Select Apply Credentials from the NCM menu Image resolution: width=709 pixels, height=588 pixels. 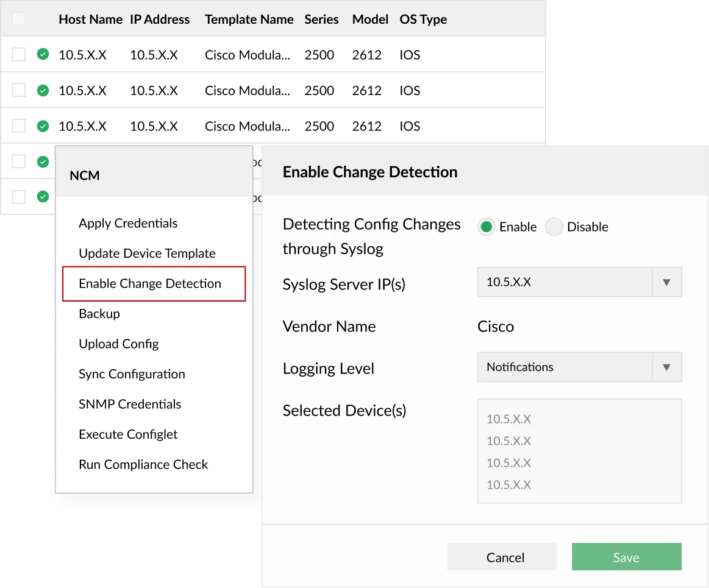coord(127,223)
